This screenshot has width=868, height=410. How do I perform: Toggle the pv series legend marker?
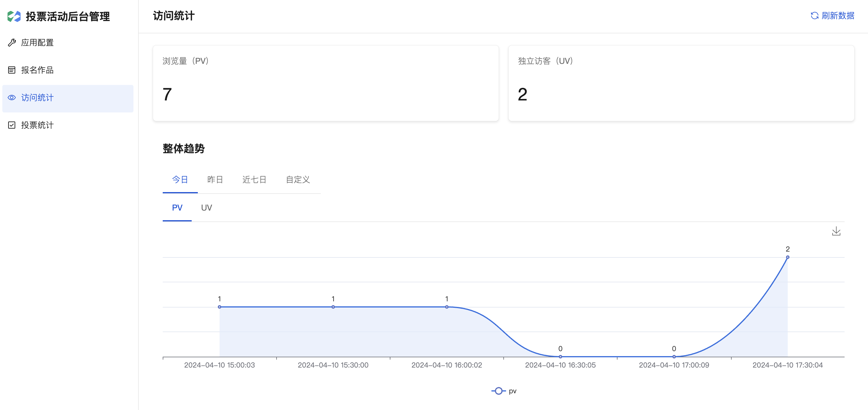[498, 391]
